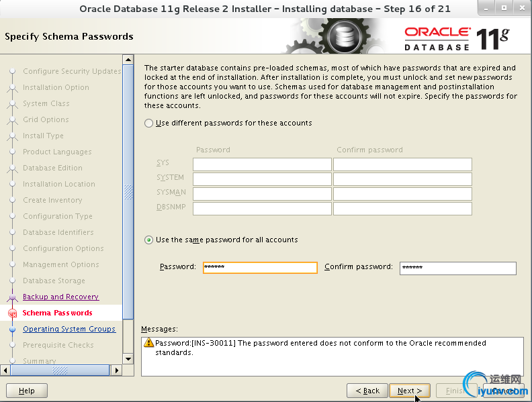Go to Operating System Groups step
This screenshot has width=532, height=402.
[69, 329]
